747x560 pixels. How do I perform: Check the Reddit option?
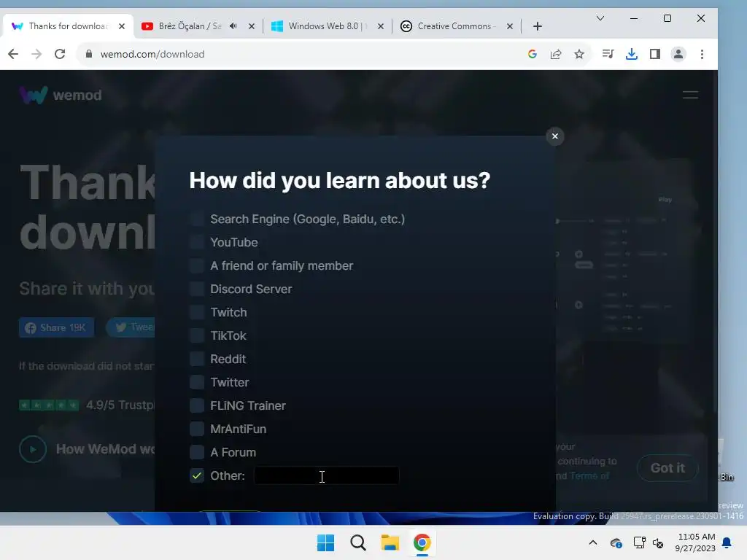[x=197, y=359]
